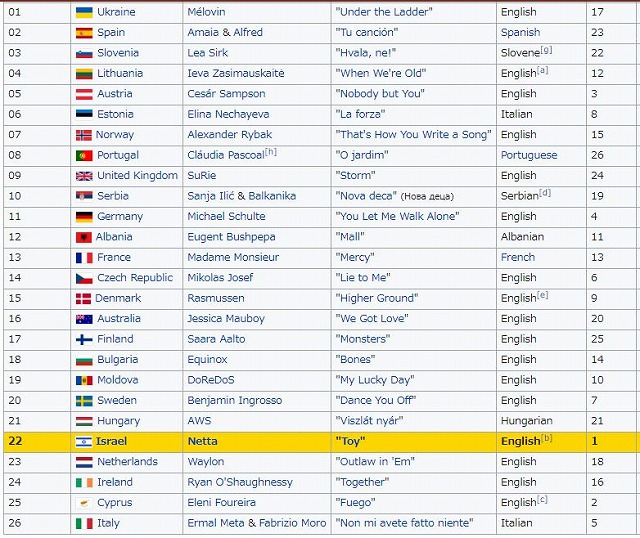This screenshot has height=538, width=640.
Task: Click the United Kingdom flag icon
Action: click(84, 176)
